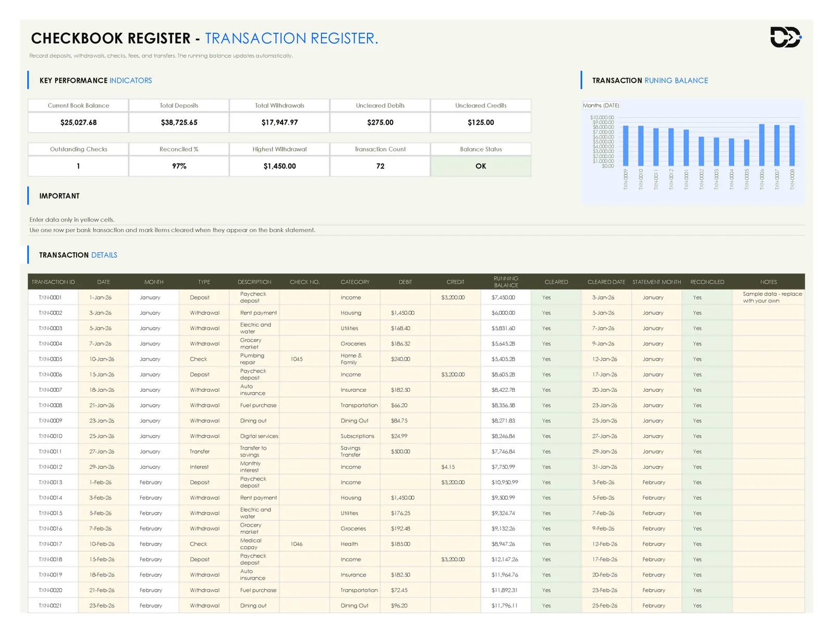Click the KEY PERFORMANCE INDICATORS heading
This screenshot has width=834, height=644.
click(95, 80)
